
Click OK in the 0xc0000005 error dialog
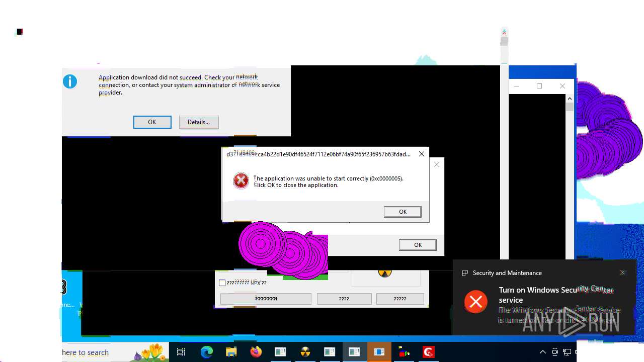point(403,212)
